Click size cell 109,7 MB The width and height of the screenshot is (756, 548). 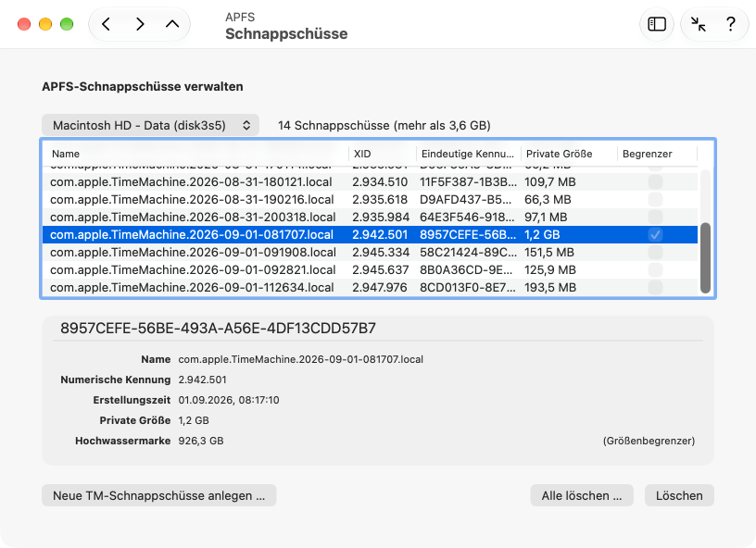pos(550,182)
